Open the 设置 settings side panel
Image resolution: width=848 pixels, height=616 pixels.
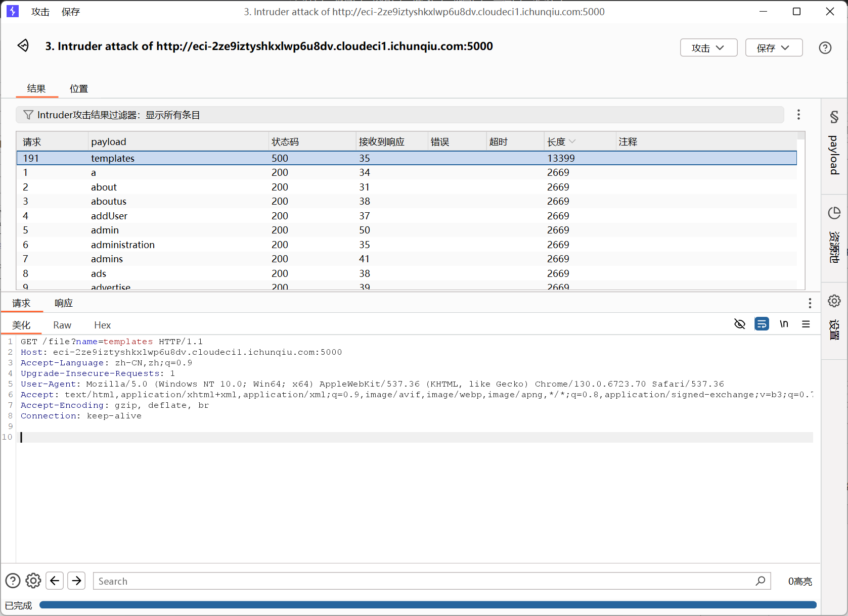pos(834,318)
